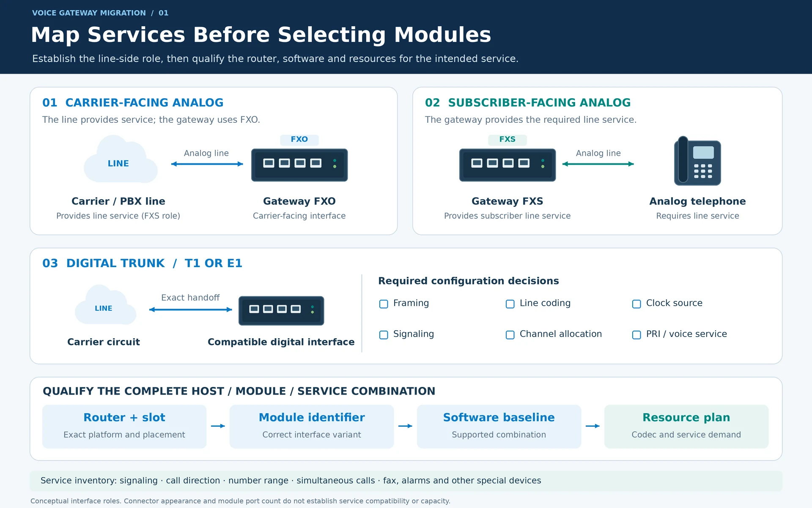Click arrow between Router + slot and Module identifier
The width and height of the screenshot is (812, 508).
pos(218,426)
